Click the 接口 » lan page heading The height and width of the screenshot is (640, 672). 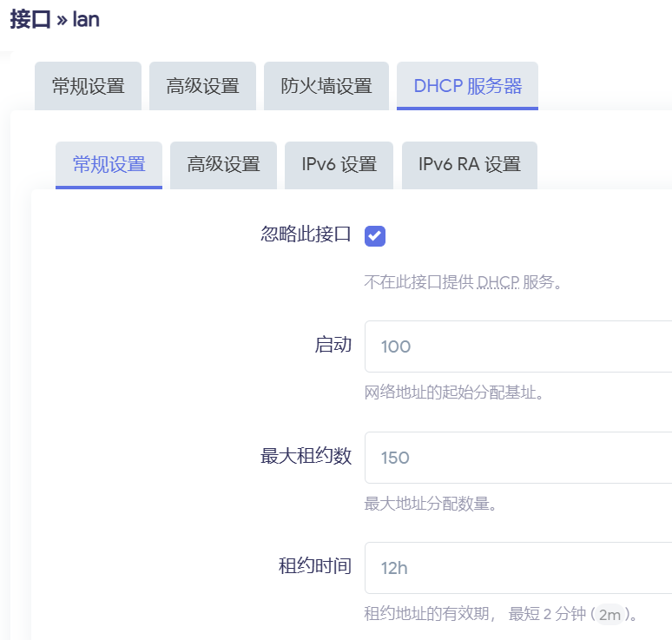(55, 20)
